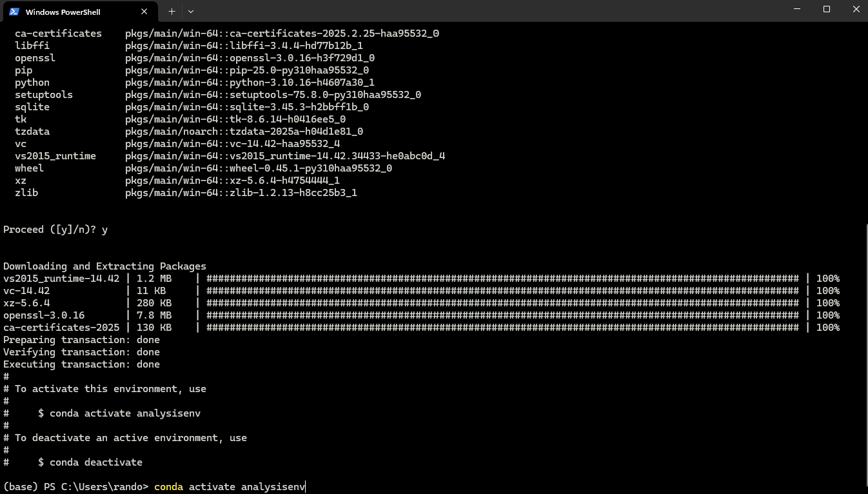
Task: Minimize the terminal window
Action: [797, 10]
